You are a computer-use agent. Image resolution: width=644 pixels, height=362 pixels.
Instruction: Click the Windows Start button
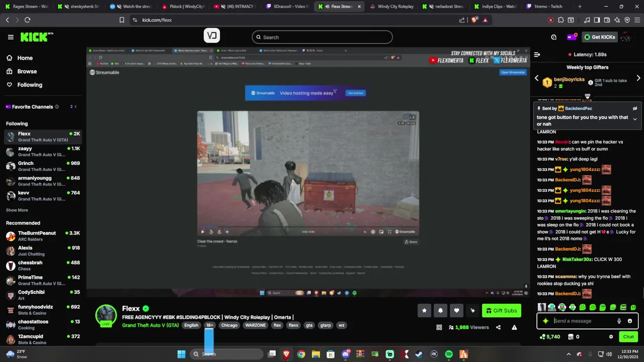181,354
